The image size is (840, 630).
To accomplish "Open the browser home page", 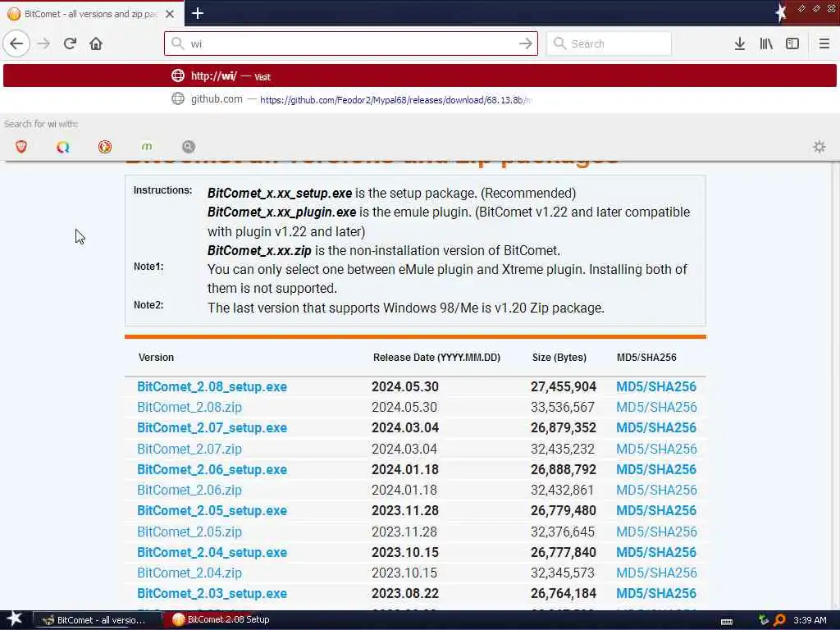I will point(96,43).
